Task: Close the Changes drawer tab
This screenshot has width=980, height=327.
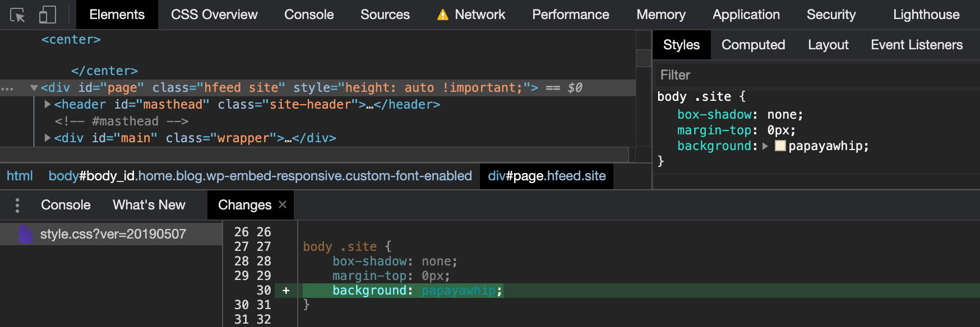Action: click(283, 204)
